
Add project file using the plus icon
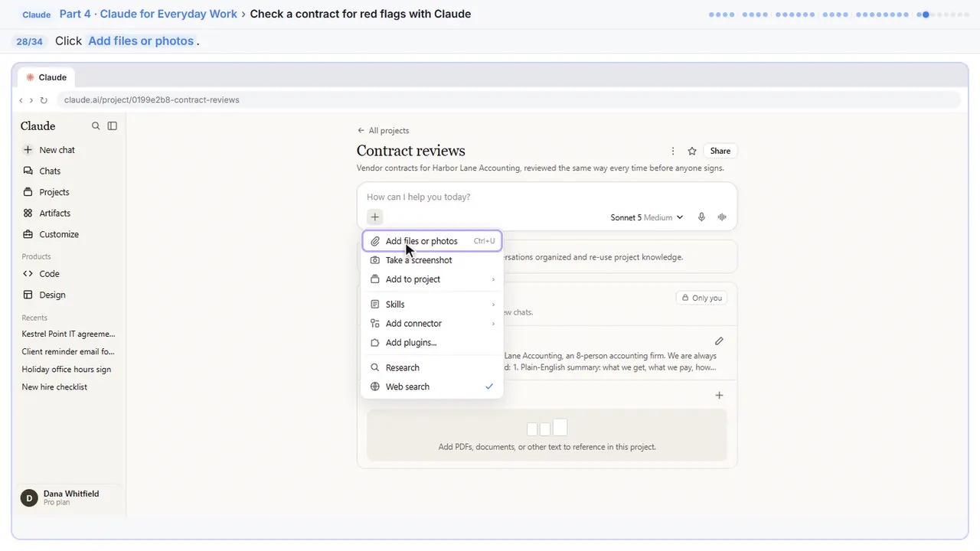[x=719, y=396]
